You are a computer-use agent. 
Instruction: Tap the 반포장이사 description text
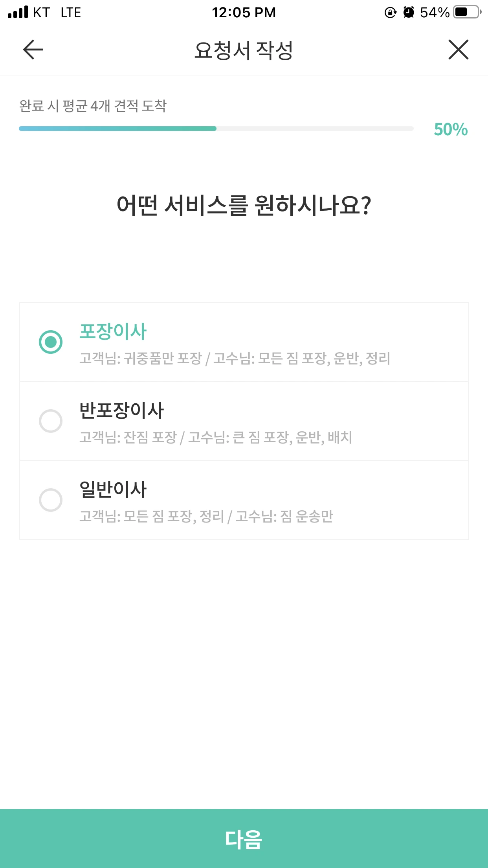tap(216, 438)
